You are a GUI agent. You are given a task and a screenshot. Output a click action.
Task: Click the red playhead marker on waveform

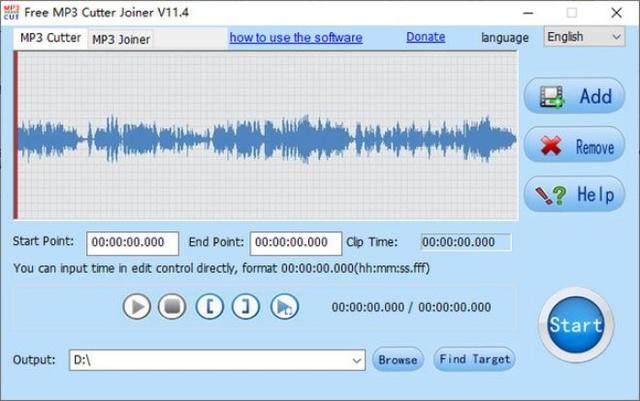16,135
